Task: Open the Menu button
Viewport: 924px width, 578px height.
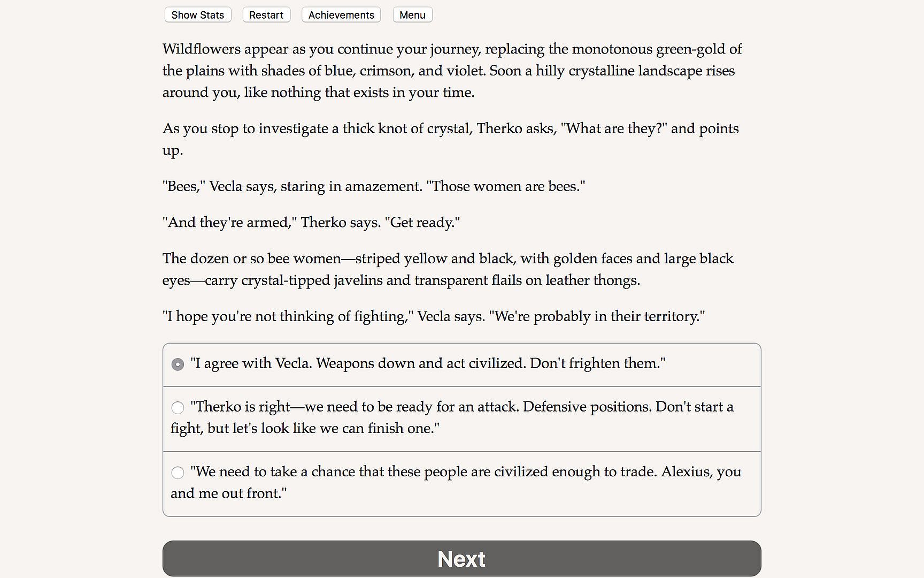Action: click(x=412, y=15)
